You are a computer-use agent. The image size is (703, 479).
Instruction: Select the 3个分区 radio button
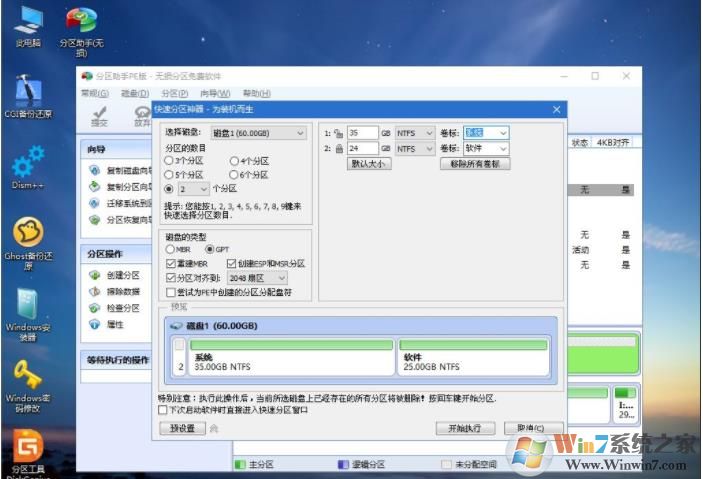[169, 161]
